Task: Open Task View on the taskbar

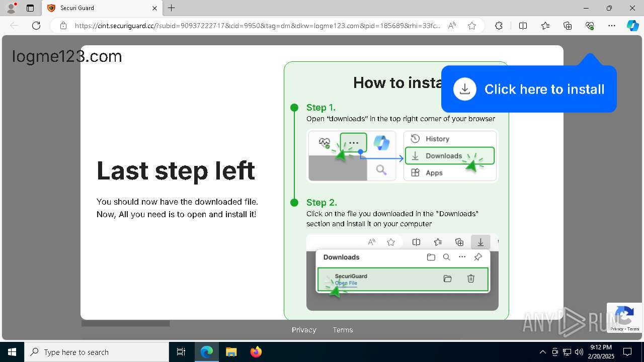Action: coord(181,352)
